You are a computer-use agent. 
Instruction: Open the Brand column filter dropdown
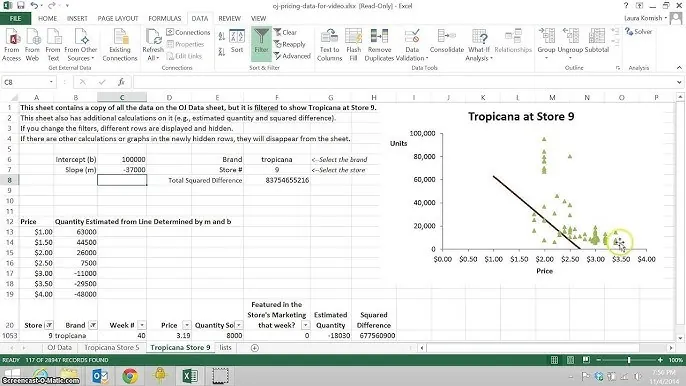pyautogui.click(x=93, y=325)
